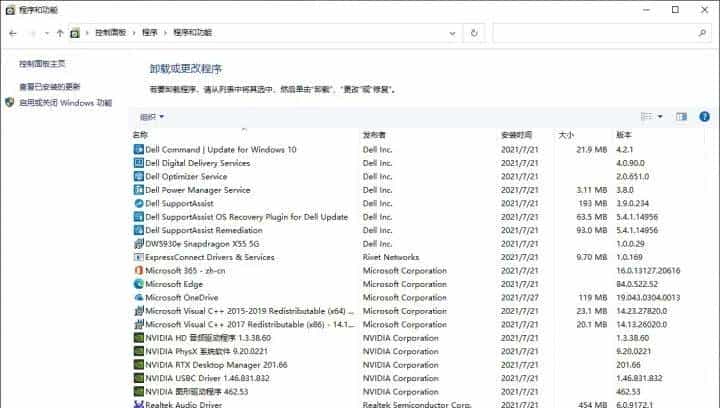
Task: Open the view options dropdown arrow
Action: (660, 117)
